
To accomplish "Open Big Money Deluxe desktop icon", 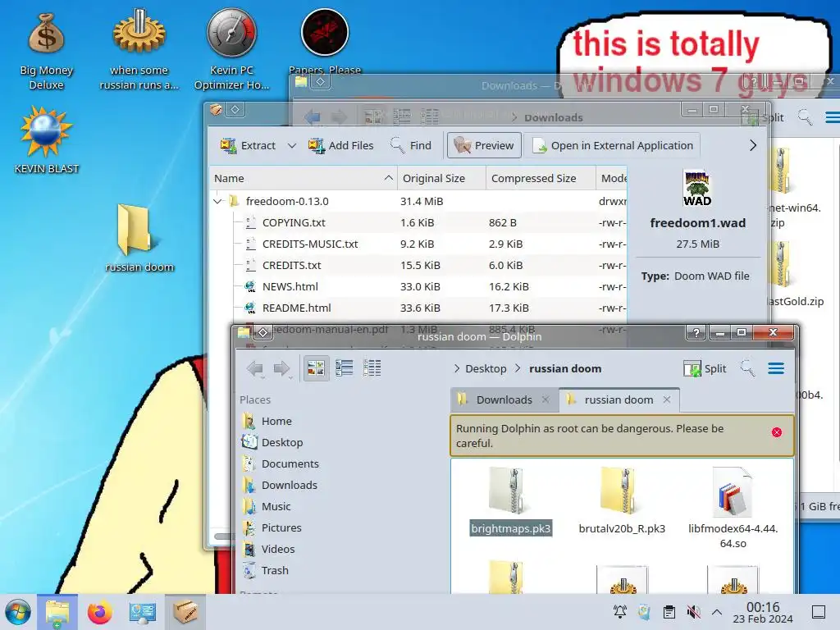I will (46, 51).
